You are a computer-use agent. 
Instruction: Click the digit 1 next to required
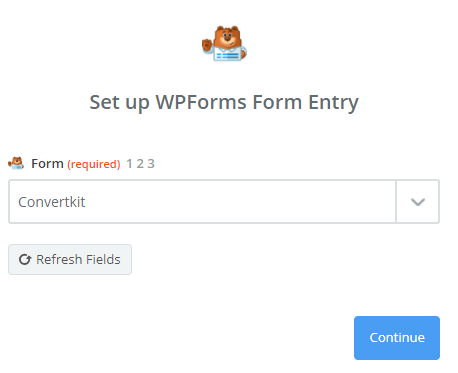pyautogui.click(x=129, y=164)
